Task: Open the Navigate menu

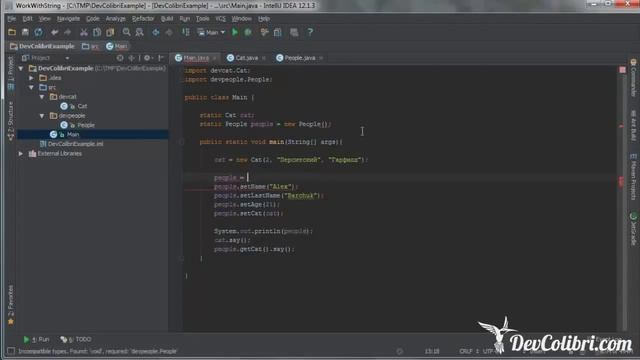Action: pyautogui.click(x=68, y=19)
